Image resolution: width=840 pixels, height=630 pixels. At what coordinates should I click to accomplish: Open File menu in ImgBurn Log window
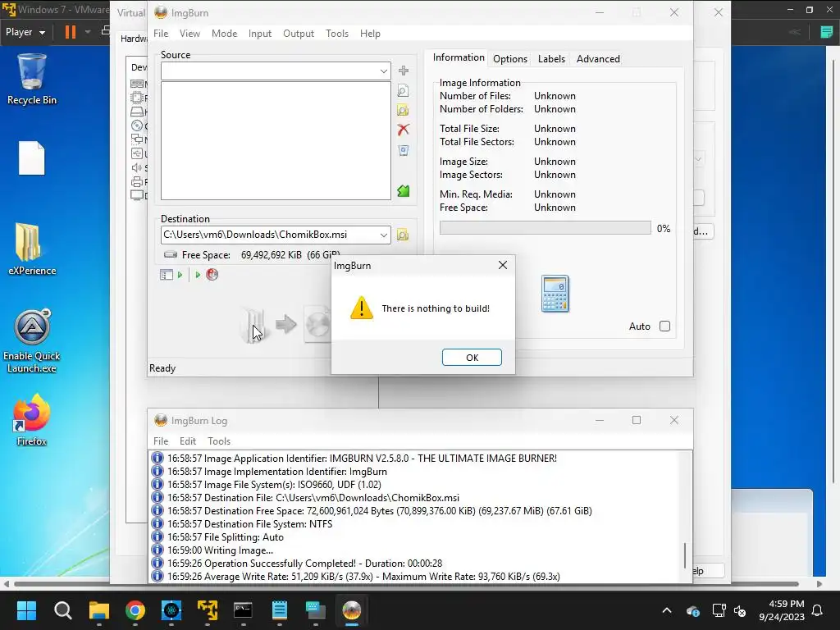[x=161, y=441]
